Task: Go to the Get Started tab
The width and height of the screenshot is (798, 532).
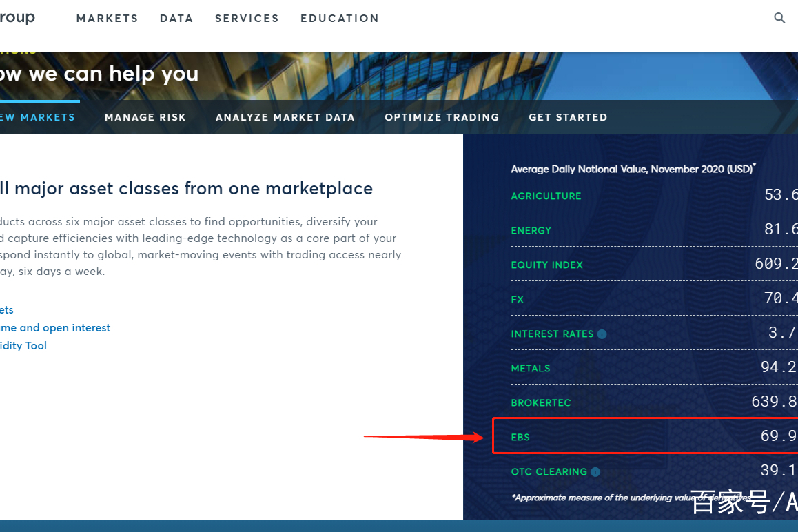Action: [x=568, y=117]
